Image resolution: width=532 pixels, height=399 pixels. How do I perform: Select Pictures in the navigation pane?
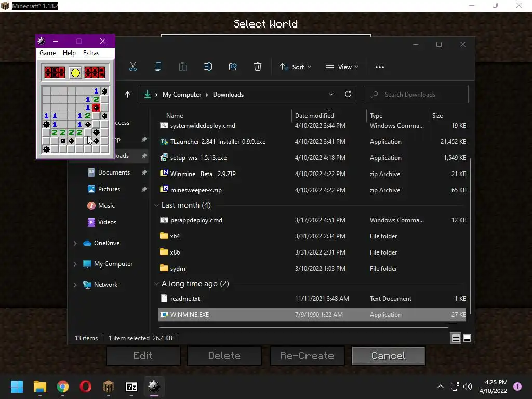[109, 189]
